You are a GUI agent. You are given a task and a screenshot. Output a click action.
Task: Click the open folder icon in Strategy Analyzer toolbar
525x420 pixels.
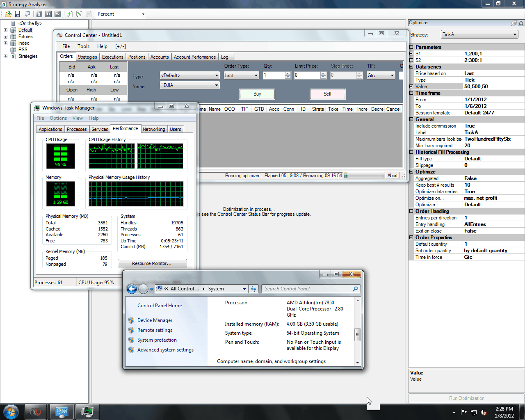(x=8, y=14)
